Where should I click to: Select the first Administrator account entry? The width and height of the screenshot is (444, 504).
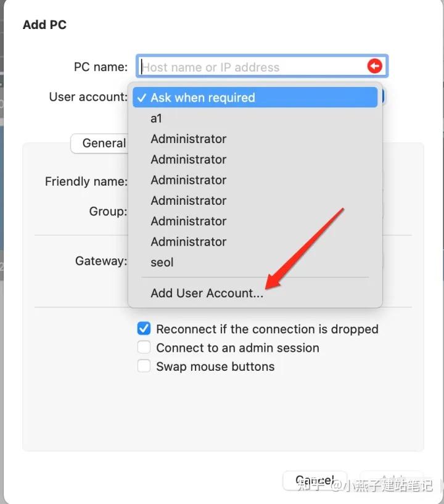tap(188, 139)
